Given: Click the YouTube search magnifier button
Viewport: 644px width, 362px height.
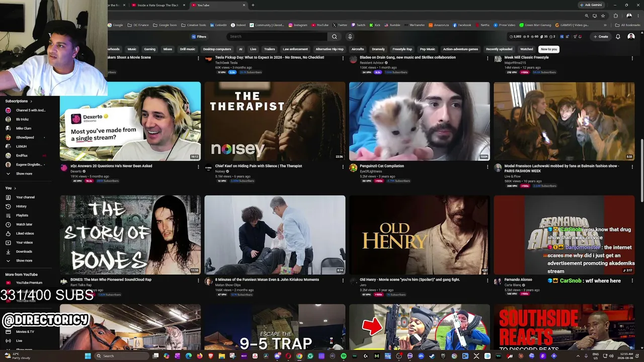Looking at the screenshot, I should 334,37.
